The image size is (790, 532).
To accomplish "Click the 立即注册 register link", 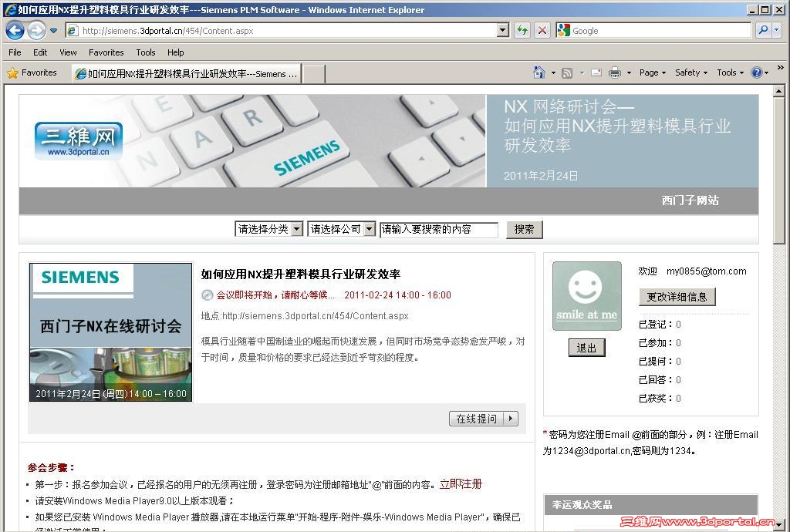I will [x=461, y=484].
